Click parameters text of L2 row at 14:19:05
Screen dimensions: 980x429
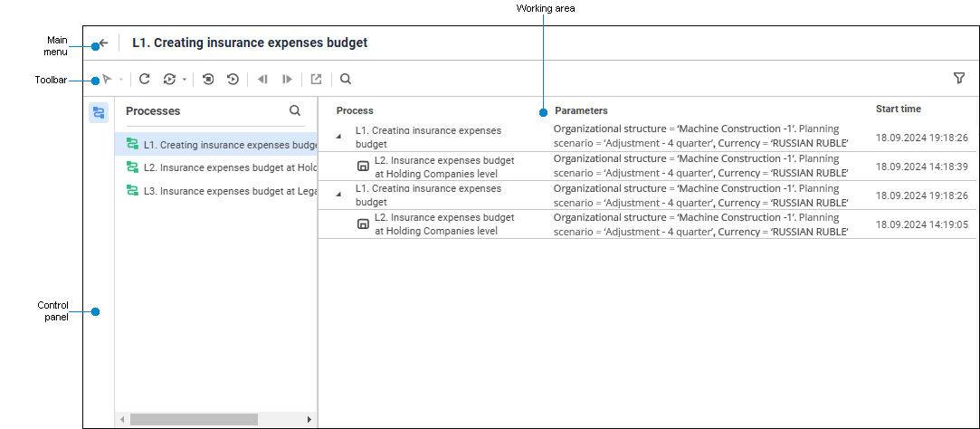pyautogui.click(x=700, y=224)
